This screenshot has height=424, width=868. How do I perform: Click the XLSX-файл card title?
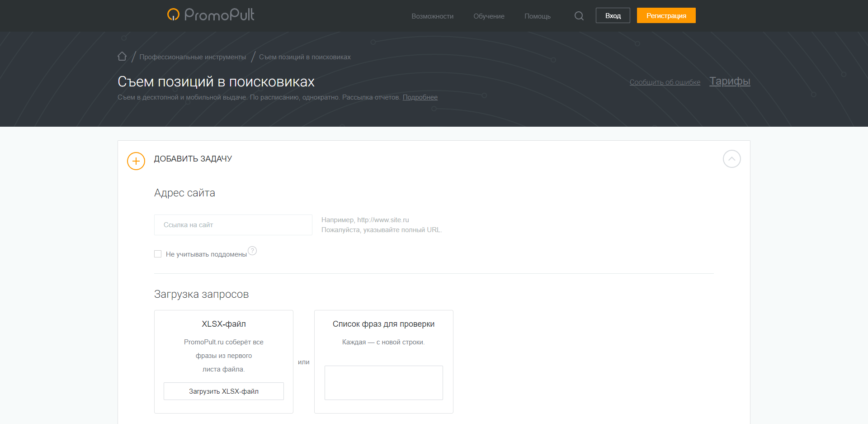[224, 324]
